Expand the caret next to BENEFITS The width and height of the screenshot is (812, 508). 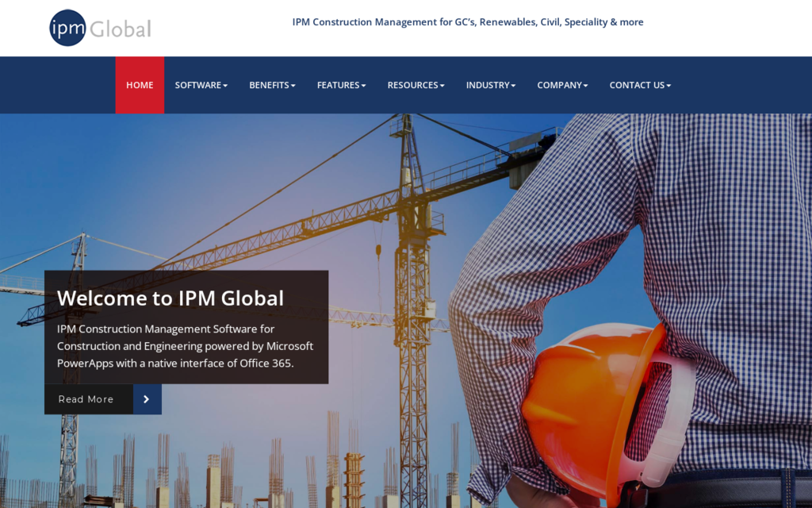tap(293, 86)
